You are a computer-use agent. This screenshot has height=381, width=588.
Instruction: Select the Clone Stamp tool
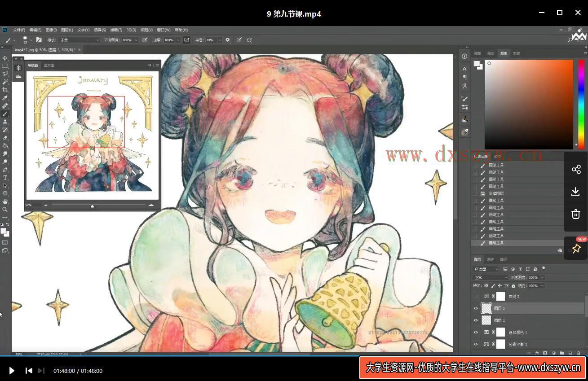pos(5,122)
